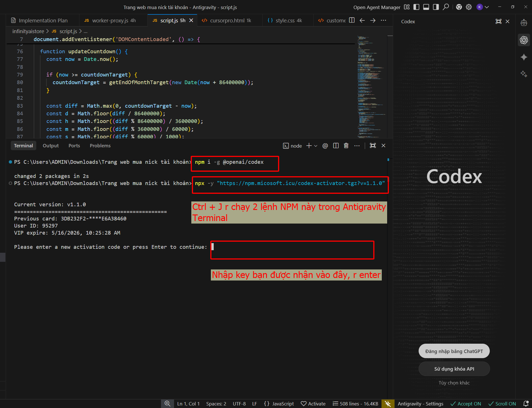This screenshot has height=408, width=532.
Task: Expand the account dropdown chevron
Action: [x=487, y=7]
